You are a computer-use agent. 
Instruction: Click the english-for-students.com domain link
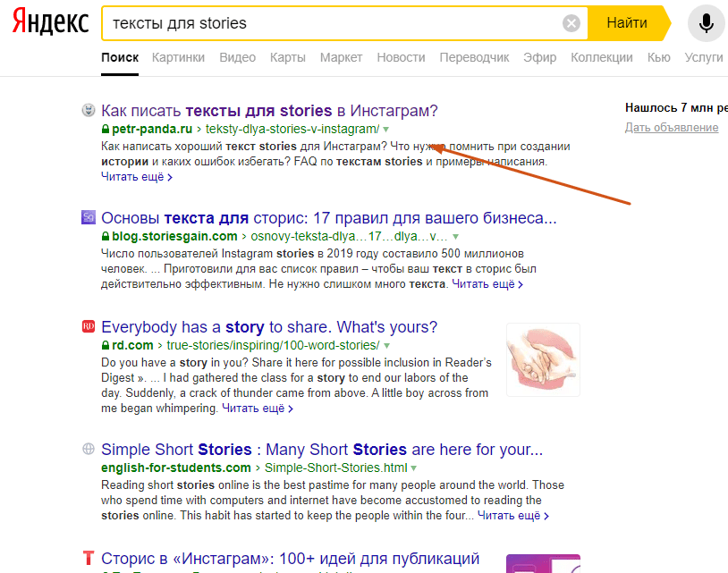click(x=176, y=468)
